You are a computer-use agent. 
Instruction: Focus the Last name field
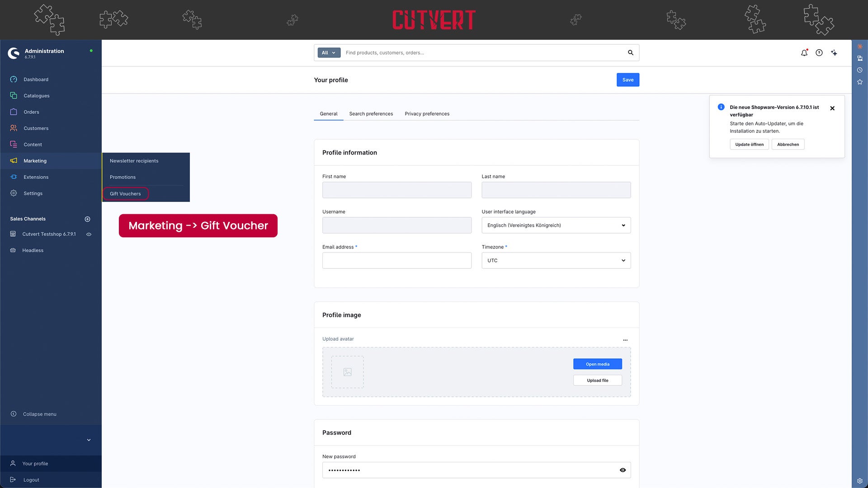(x=556, y=190)
